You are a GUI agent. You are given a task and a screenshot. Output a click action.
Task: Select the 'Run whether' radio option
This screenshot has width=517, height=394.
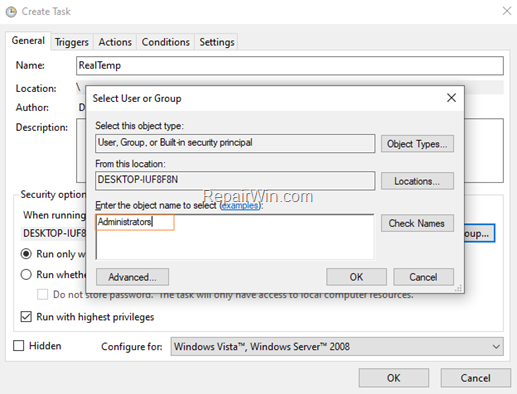[26, 275]
